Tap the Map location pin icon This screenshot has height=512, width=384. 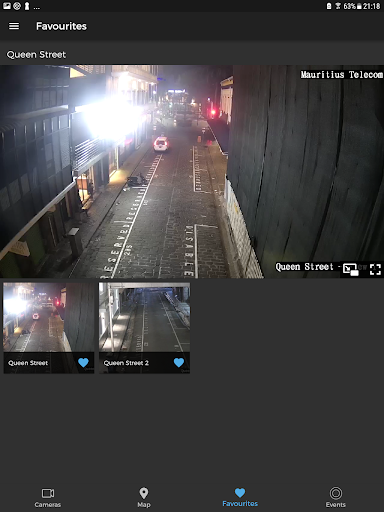pyautogui.click(x=144, y=493)
